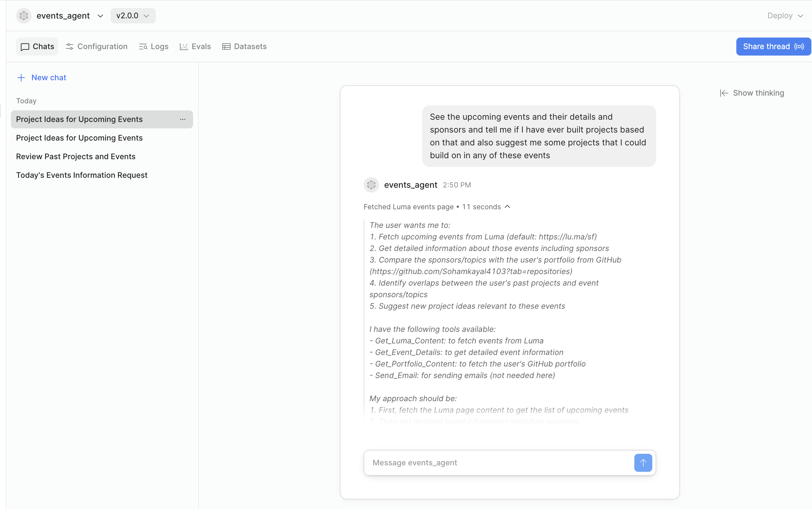
Task: Select the Chats tab
Action: pyautogui.click(x=37, y=47)
